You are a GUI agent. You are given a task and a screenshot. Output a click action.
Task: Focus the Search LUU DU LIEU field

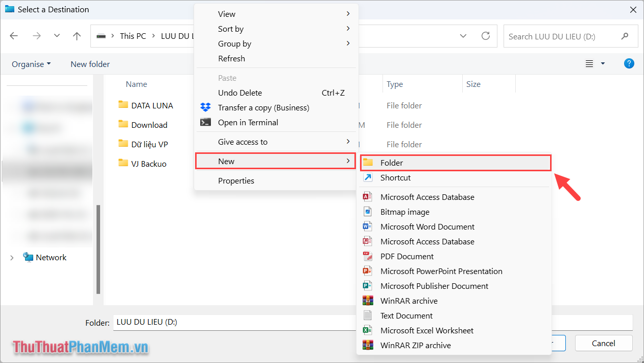tap(570, 36)
